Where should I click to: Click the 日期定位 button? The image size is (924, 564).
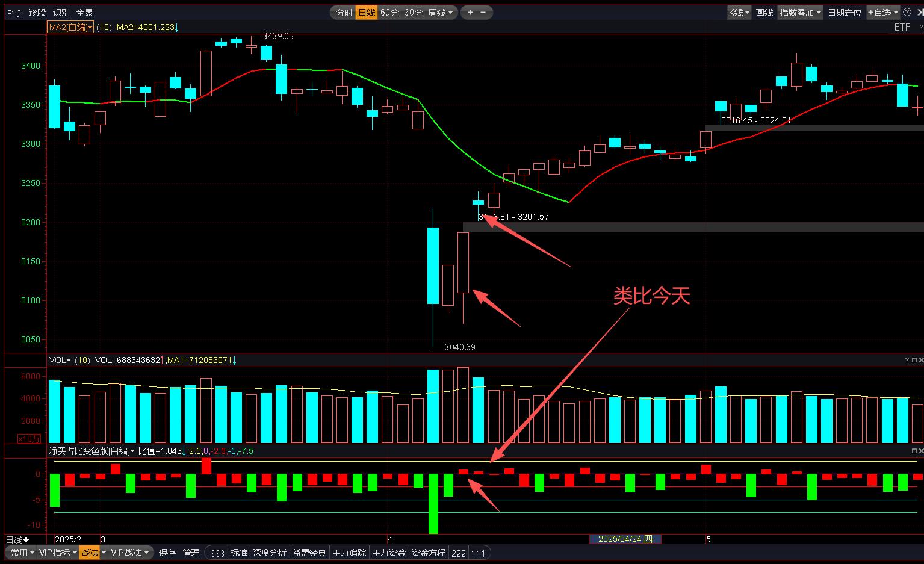click(844, 13)
